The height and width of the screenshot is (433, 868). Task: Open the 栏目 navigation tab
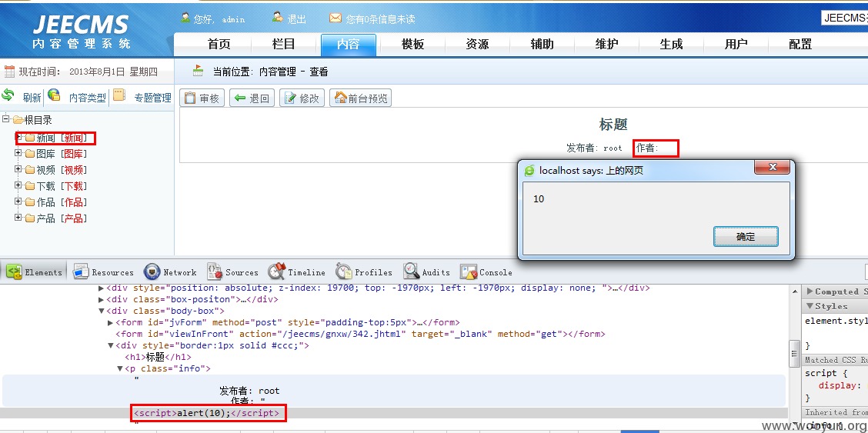[283, 45]
